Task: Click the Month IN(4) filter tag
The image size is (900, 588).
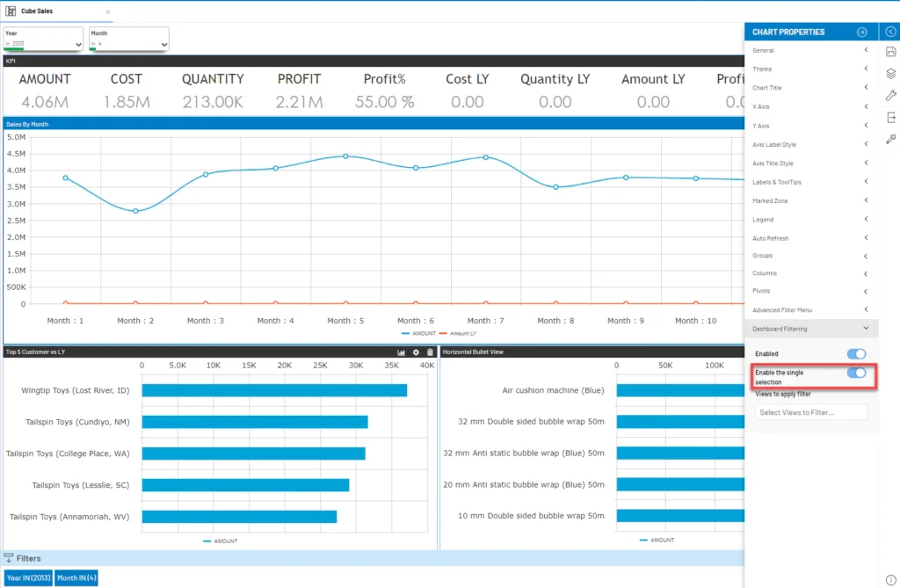Action: [76, 577]
